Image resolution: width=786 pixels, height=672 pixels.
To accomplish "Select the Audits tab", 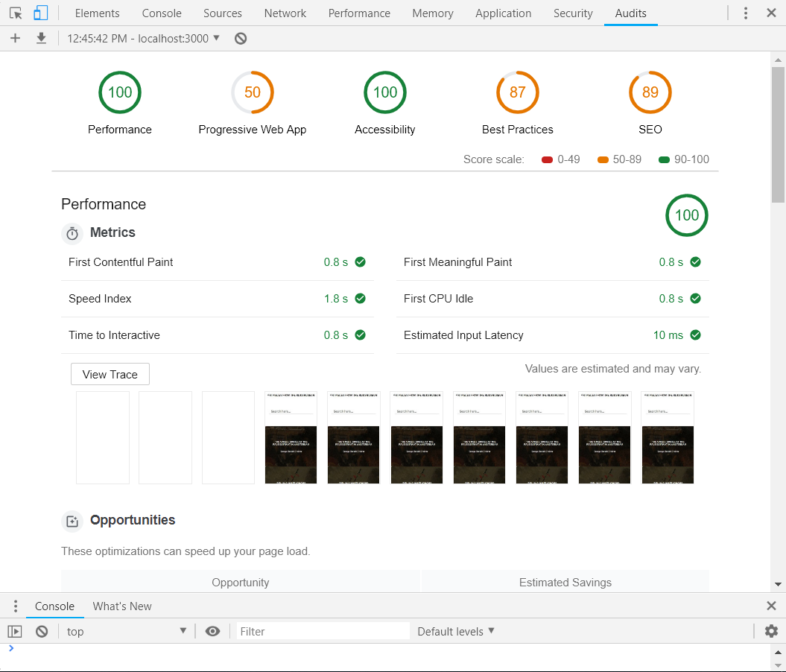I will pyautogui.click(x=630, y=13).
